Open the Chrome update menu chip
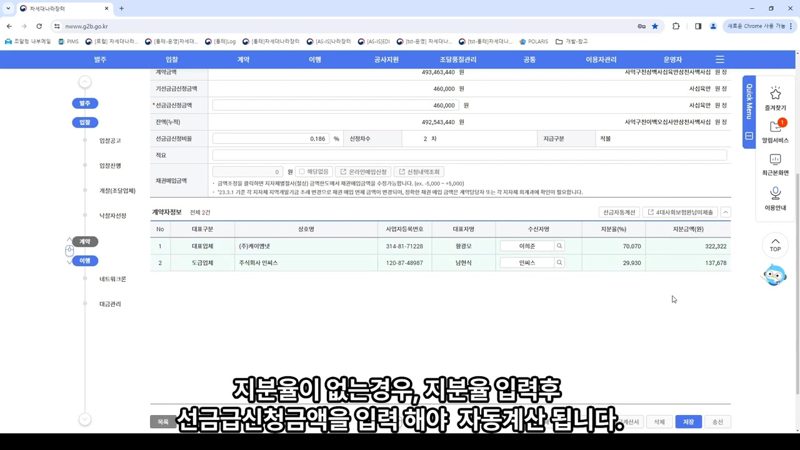 759,26
